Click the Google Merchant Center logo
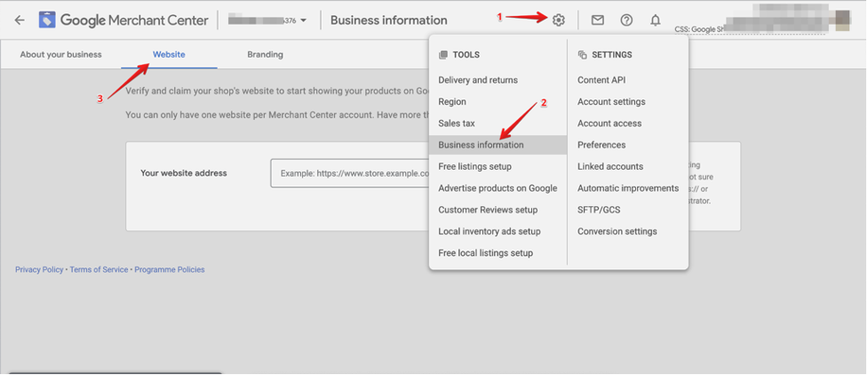 point(123,20)
